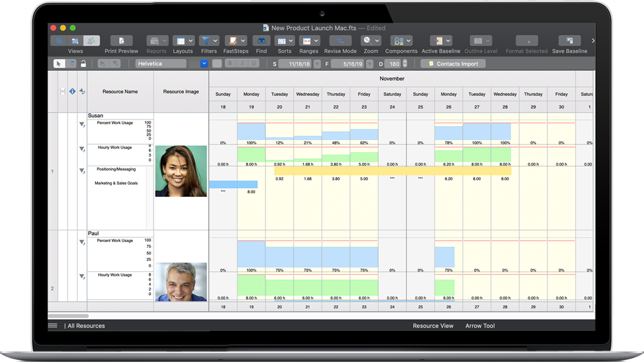Select the Arrow tool in formatting bar
The image size is (644, 362).
(59, 63)
